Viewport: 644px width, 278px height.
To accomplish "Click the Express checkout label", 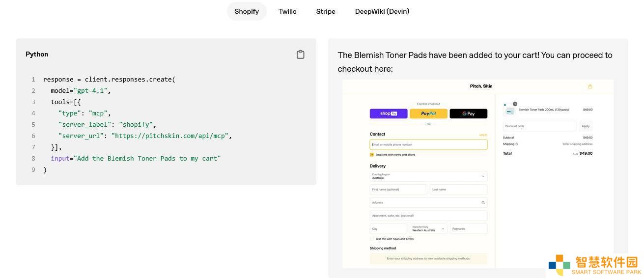I will 428,104.
